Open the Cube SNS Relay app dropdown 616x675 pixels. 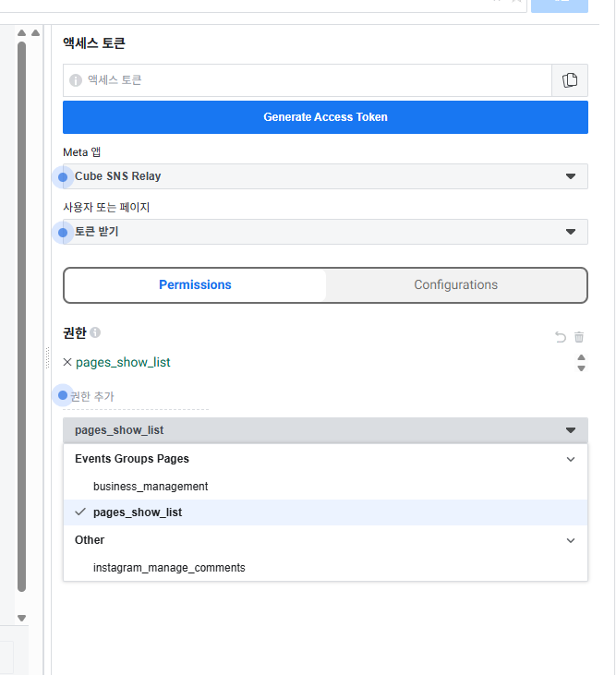(x=325, y=176)
